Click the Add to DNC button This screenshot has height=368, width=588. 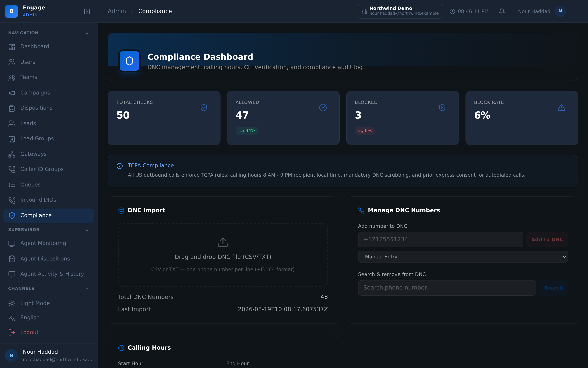[547, 239]
